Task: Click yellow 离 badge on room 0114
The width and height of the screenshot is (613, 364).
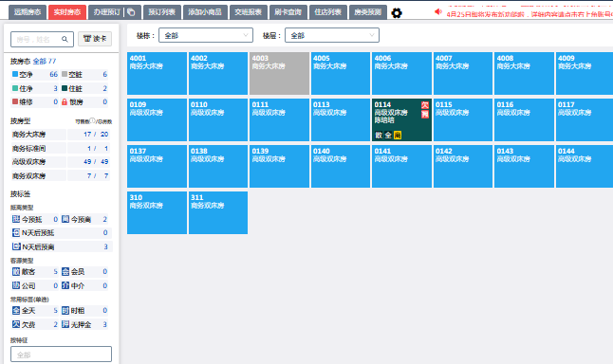Action: coord(398,136)
